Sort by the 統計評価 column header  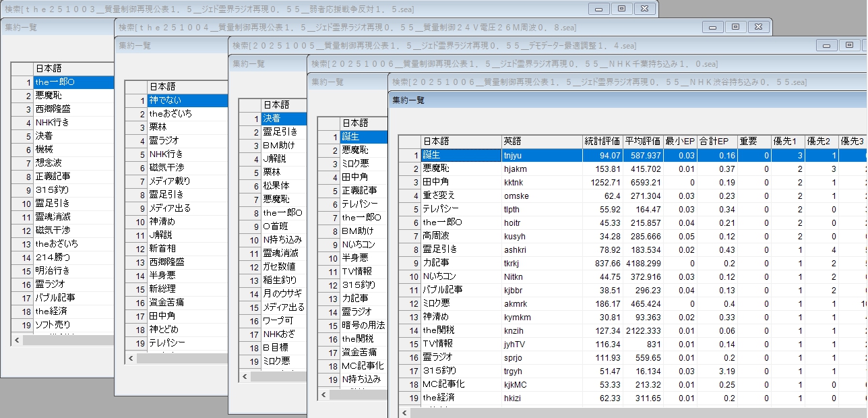point(602,142)
